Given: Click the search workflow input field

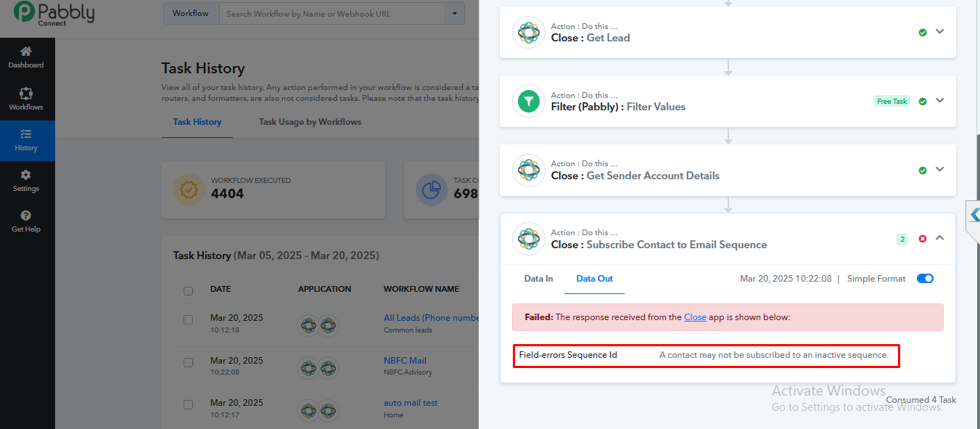Looking at the screenshot, I should pos(332,13).
